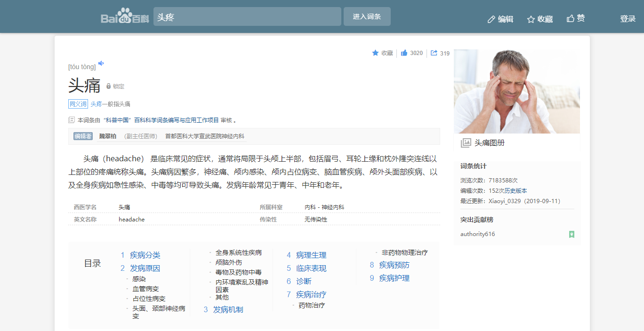Image resolution: width=644 pixels, height=331 pixels.
Task: Click the 首都医科大学宣武医院神经内科 affiliation
Action: click(205, 136)
